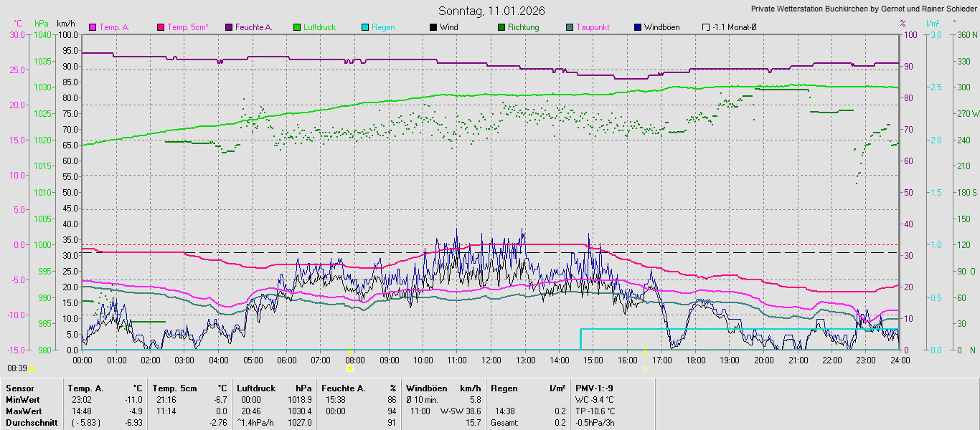
Task: Click the Private Wetterstation Buchkirchen credit text
Action: coord(864,9)
